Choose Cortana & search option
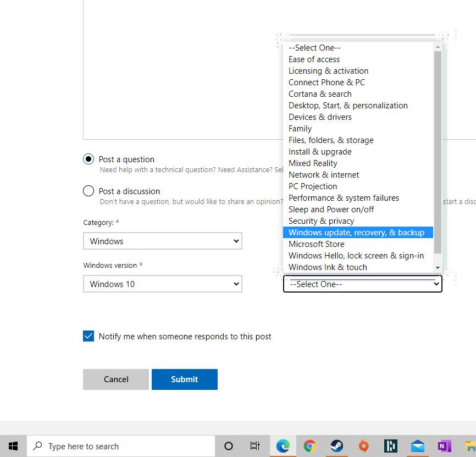 pos(358,94)
